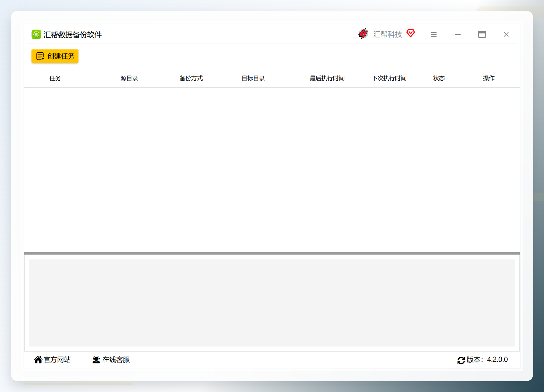Click the customer service headset icon
544x392 pixels.
pos(96,360)
